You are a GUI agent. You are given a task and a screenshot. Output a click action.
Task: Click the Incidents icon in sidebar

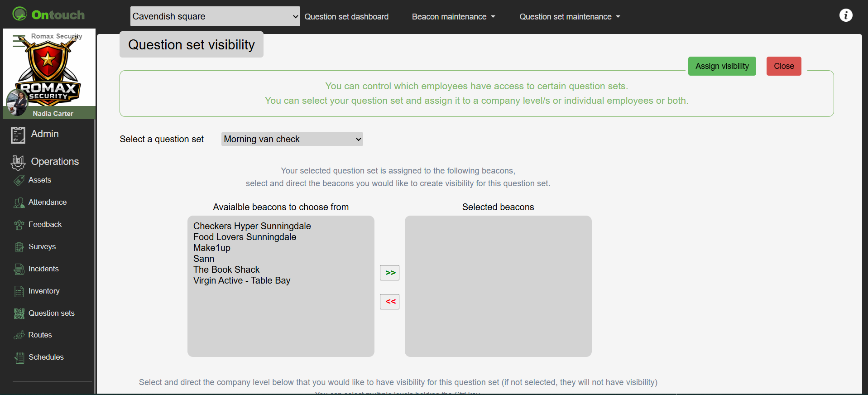click(19, 269)
